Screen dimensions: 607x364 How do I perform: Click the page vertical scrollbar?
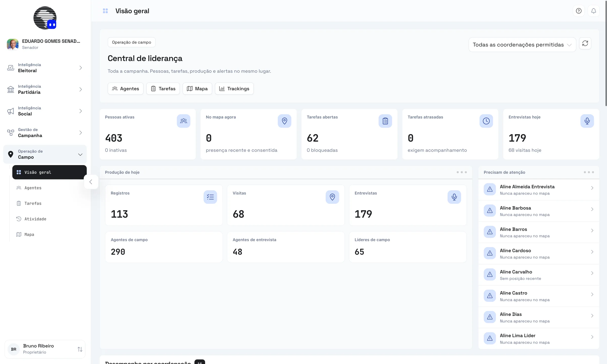[606, 53]
